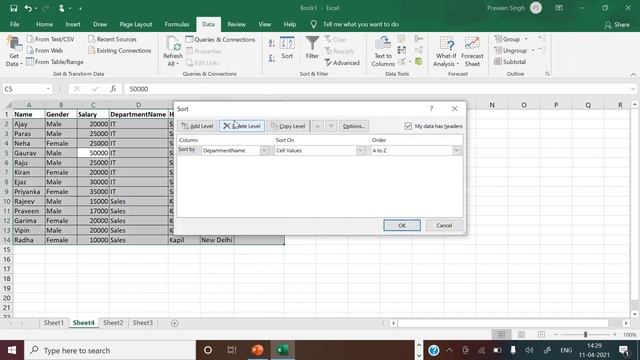Switch to the Home tab
The height and width of the screenshot is (360, 640).
[x=44, y=24]
